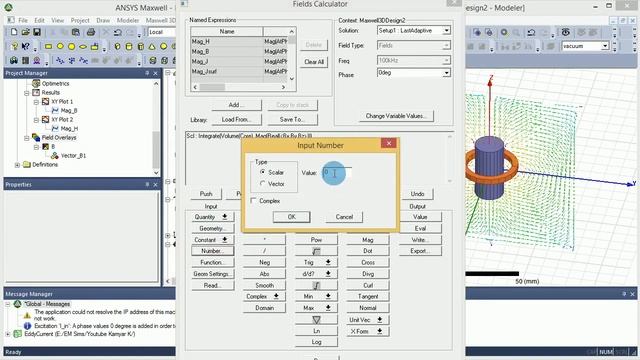Click Cancel in Input Number dialog
The width and height of the screenshot is (640, 360).
344,217
